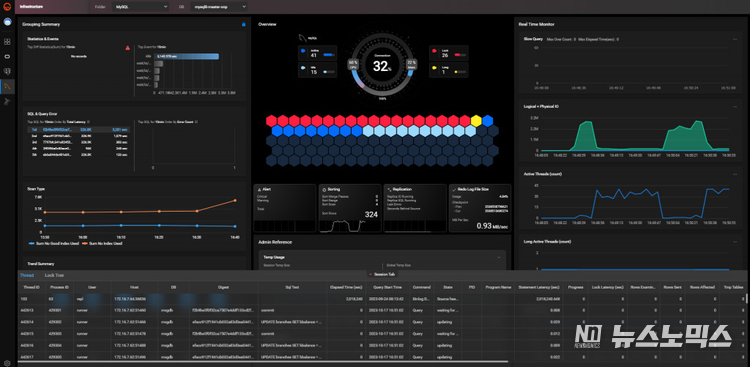Click the MySQL dolphin icon under Overview
This screenshot has height=367, width=750.
[x=302, y=37]
